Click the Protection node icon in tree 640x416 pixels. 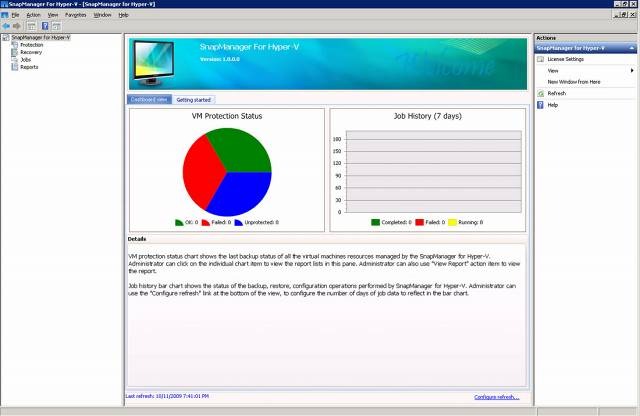[x=15, y=45]
